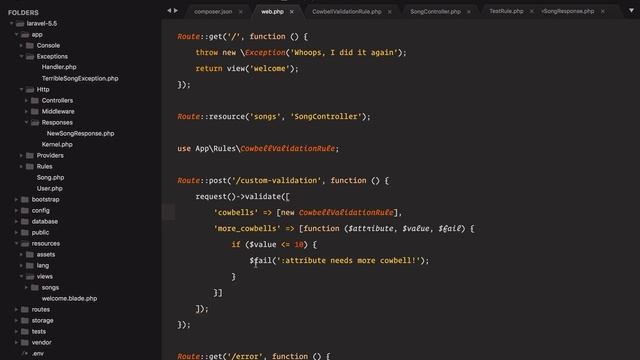Expand the config folder
Screen dimensions: 640x360
click(16, 211)
